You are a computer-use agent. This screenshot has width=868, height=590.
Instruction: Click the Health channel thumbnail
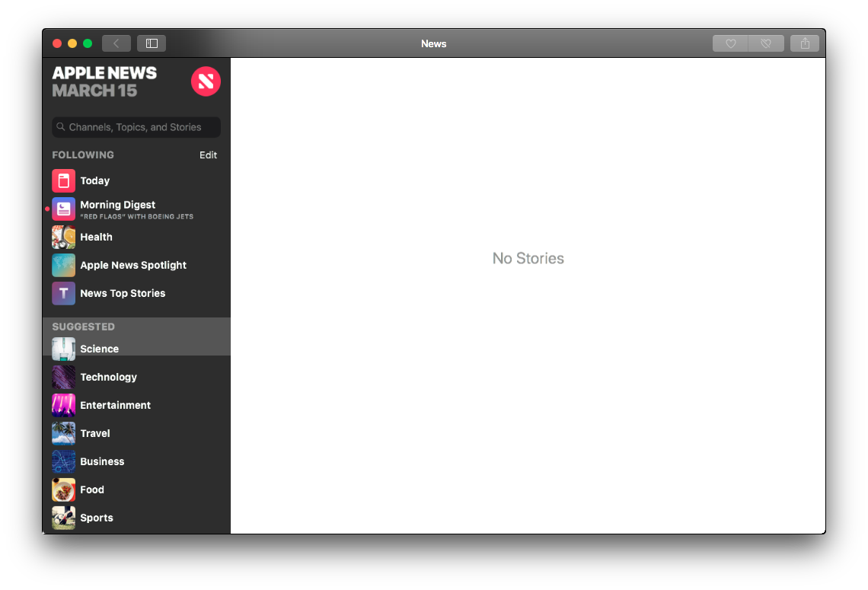pyautogui.click(x=64, y=237)
